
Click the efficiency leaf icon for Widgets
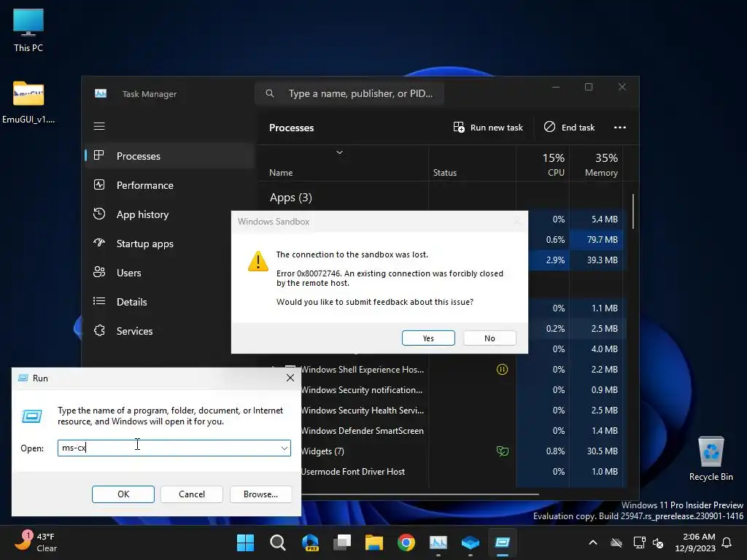[x=502, y=451]
